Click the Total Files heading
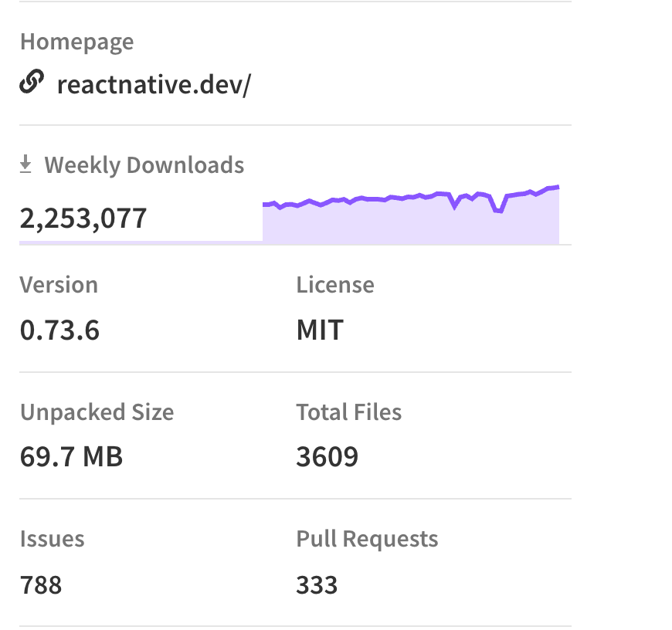The width and height of the screenshot is (672, 630). point(348,412)
